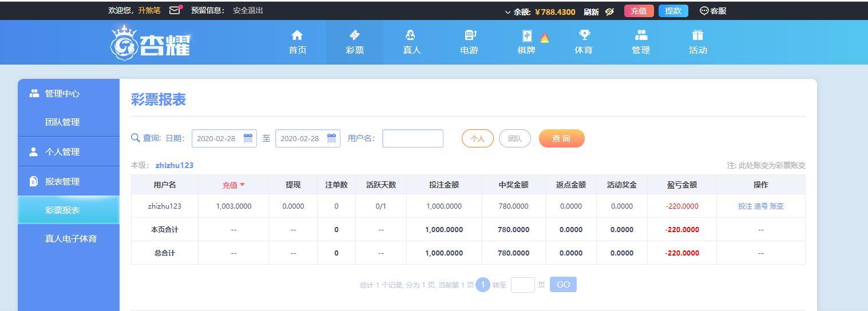This screenshot has width=868, height=311.
Task: Select 彩票报表 in sidebar
Action: point(69,210)
